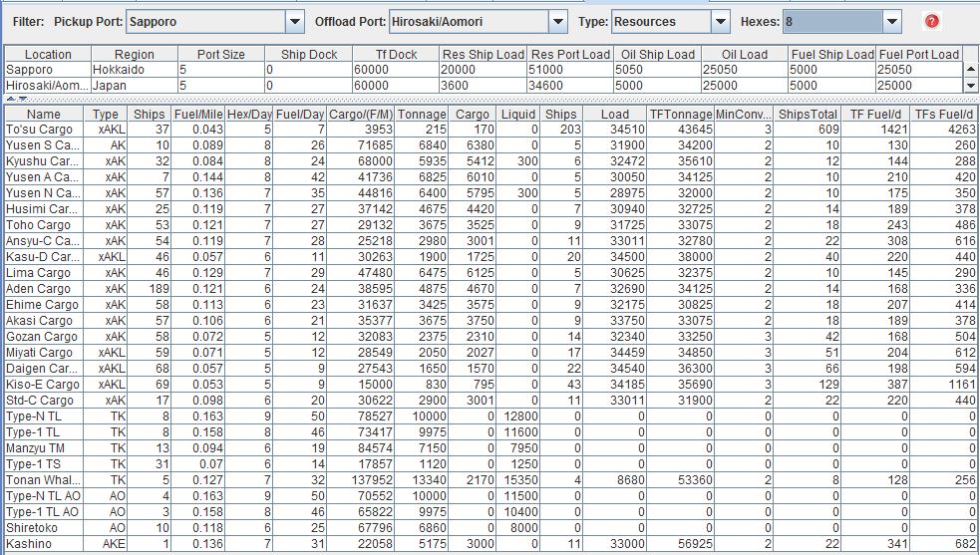Viewport: 980px width, 555px height.
Task: Sort by the Ship Dock column header
Action: coord(309,55)
